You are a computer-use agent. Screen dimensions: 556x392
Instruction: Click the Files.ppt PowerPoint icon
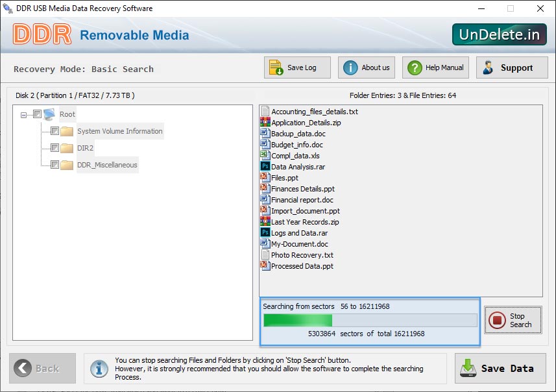coord(265,177)
